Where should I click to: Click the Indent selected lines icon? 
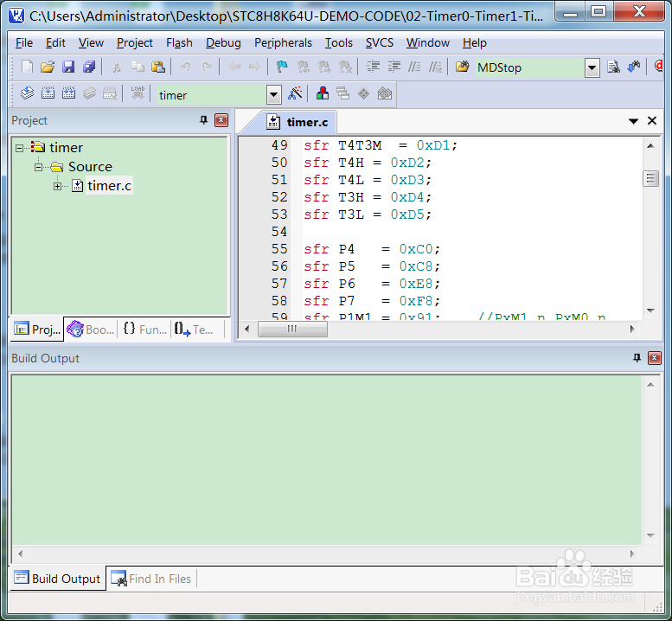click(373, 67)
